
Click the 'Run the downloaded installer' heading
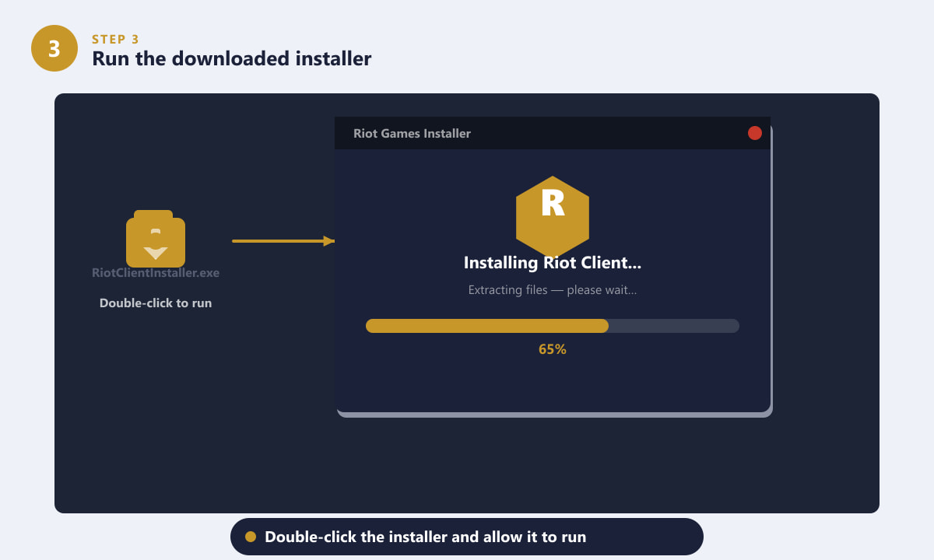tap(232, 58)
